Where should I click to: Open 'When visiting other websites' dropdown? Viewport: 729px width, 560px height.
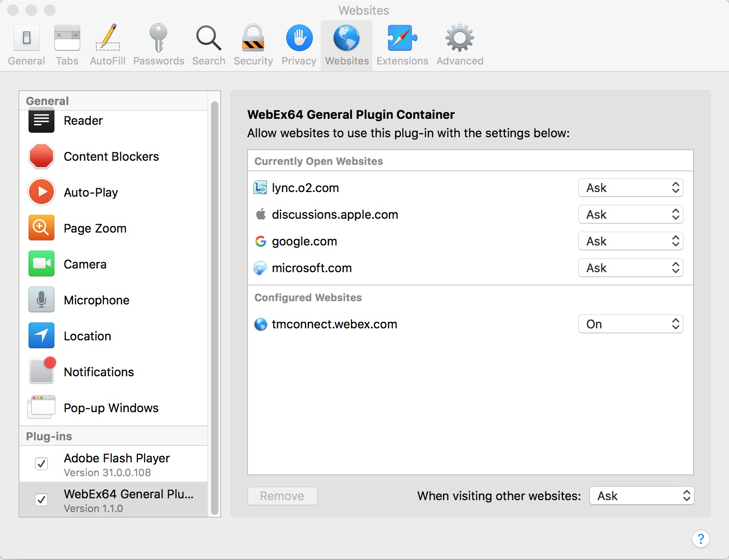coord(641,496)
